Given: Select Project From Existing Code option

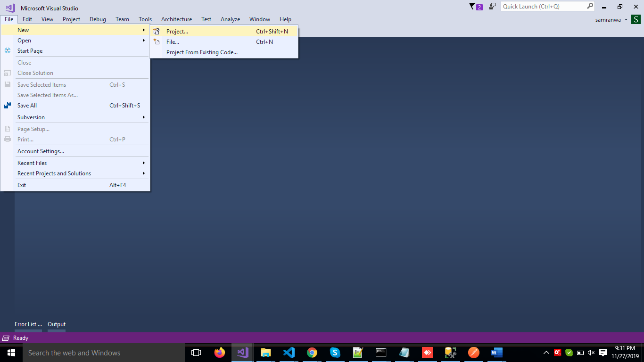Looking at the screenshot, I should tap(202, 52).
